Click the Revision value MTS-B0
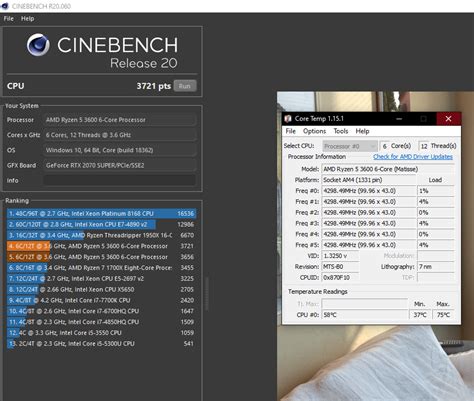 (340, 267)
